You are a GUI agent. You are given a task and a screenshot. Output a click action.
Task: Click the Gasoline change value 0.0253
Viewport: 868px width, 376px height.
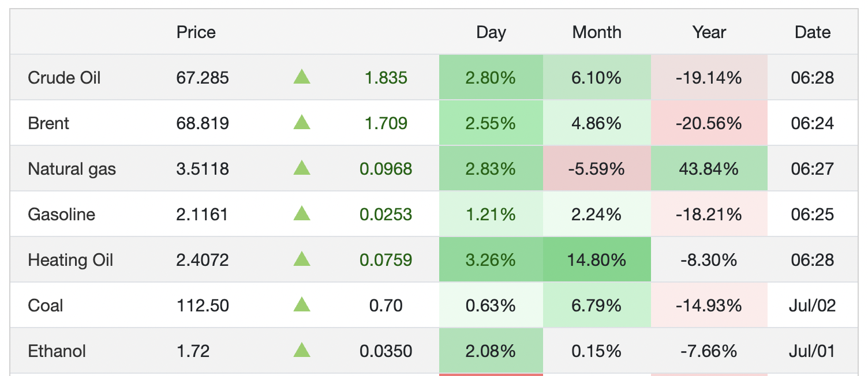pyautogui.click(x=386, y=215)
